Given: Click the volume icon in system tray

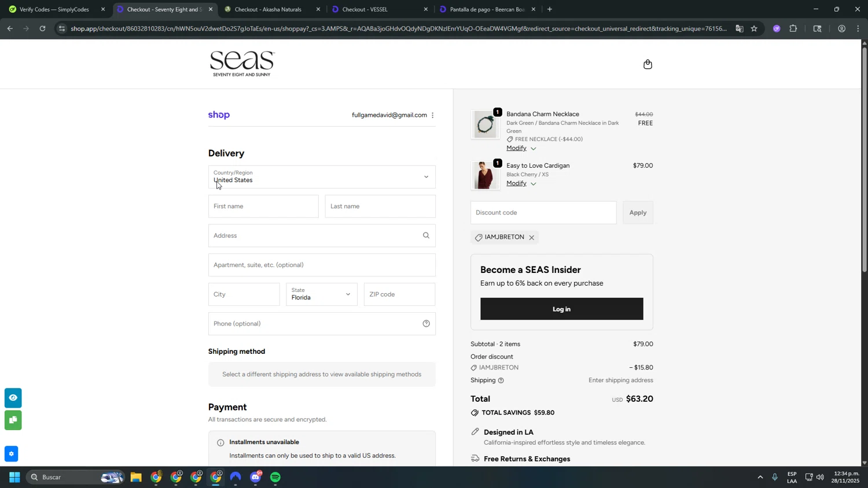Looking at the screenshot, I should (x=820, y=478).
